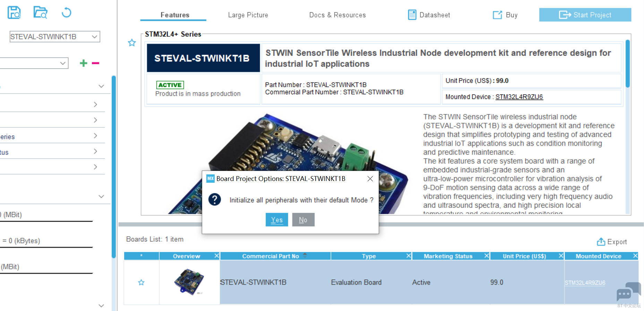Expand the filter row labeled 'eries'
Image resolution: width=644 pixels, height=311 pixels.
click(x=52, y=136)
